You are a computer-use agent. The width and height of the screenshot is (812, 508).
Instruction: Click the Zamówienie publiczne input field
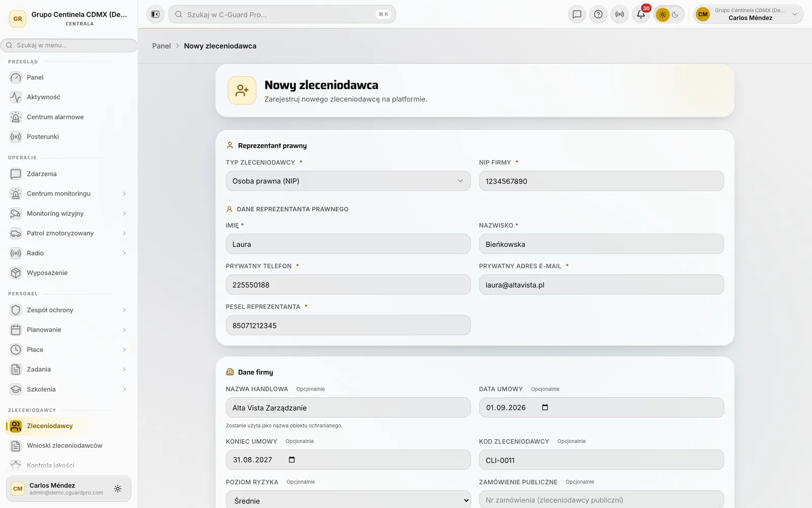601,500
